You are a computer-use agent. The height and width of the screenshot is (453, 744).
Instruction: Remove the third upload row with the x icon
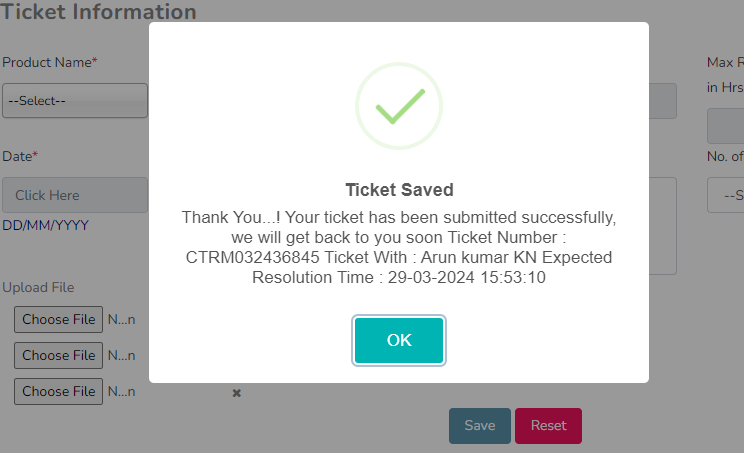point(236,393)
